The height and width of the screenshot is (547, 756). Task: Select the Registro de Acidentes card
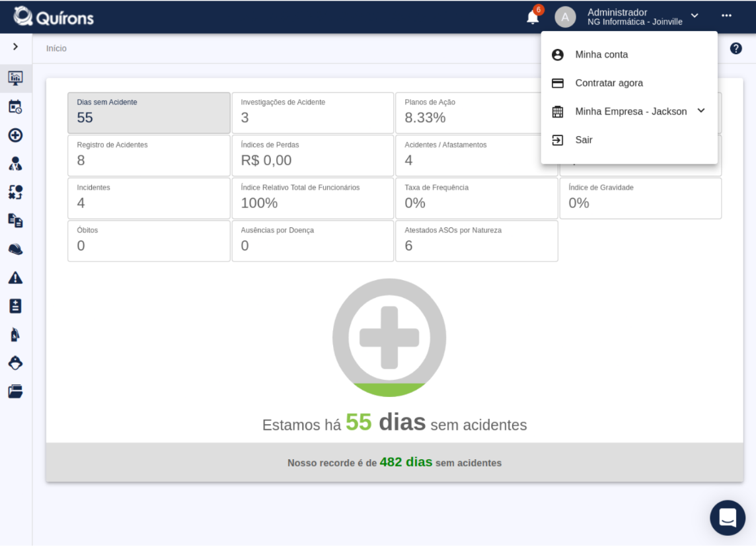149,156
